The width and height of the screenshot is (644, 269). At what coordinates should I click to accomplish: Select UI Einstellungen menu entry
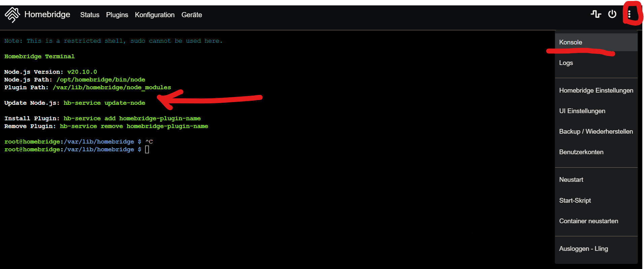[582, 111]
